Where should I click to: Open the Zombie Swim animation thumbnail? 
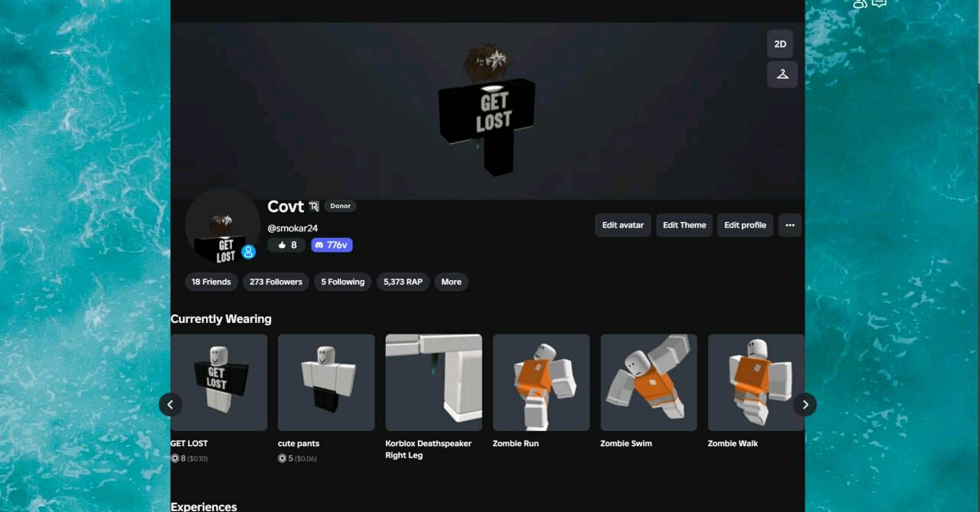coord(648,383)
